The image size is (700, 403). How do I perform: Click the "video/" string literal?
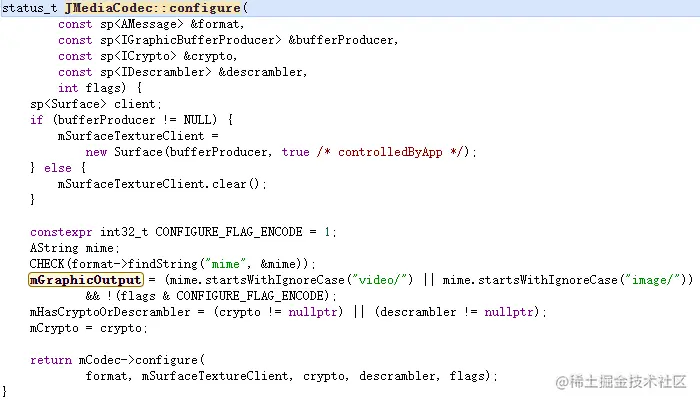[x=379, y=280]
